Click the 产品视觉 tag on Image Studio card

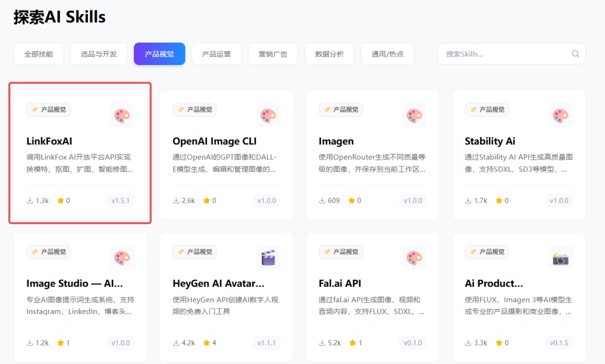point(49,252)
